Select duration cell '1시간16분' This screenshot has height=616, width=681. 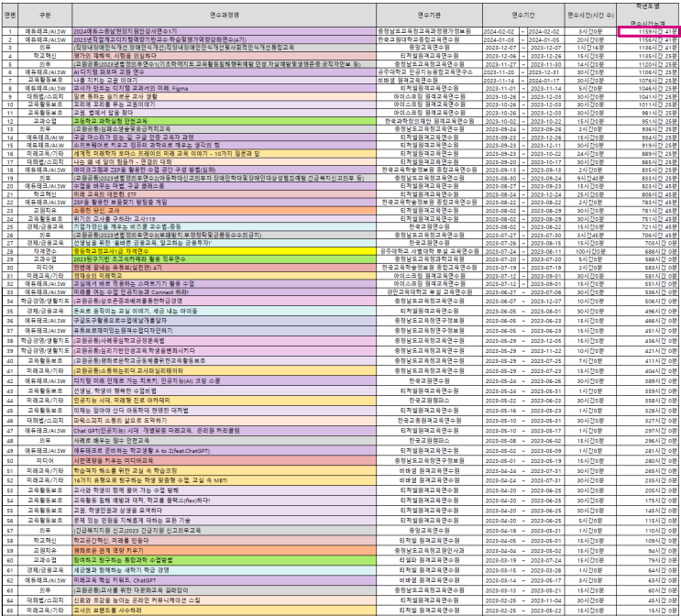point(590,48)
